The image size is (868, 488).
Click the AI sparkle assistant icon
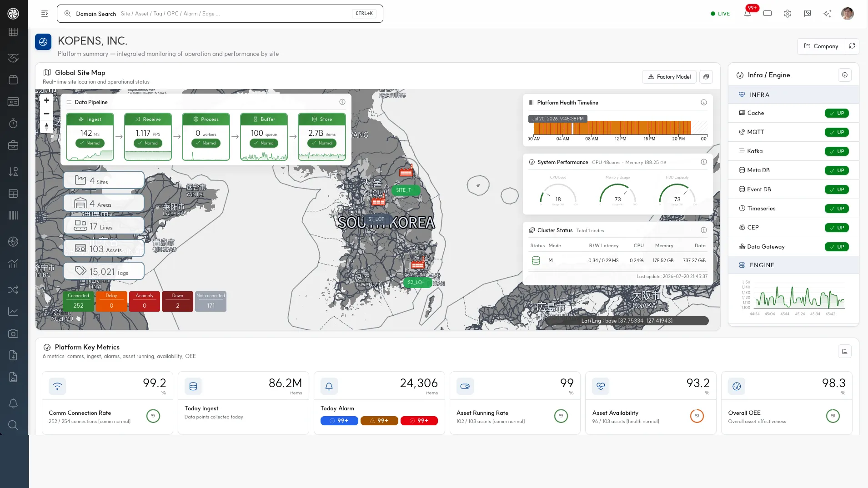point(827,14)
